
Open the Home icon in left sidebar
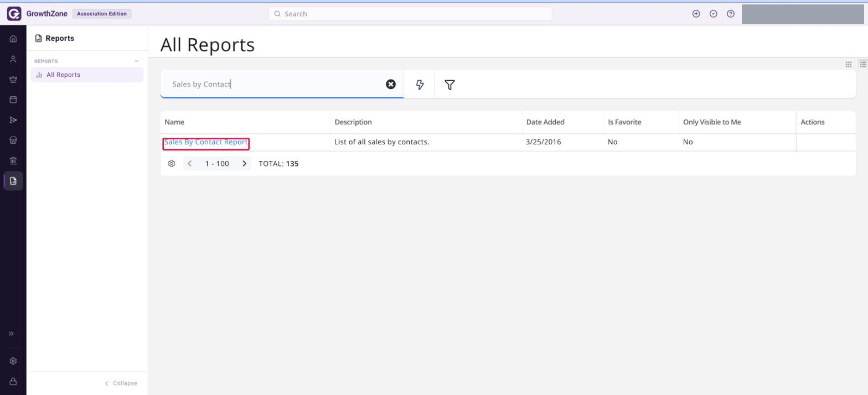(13, 39)
